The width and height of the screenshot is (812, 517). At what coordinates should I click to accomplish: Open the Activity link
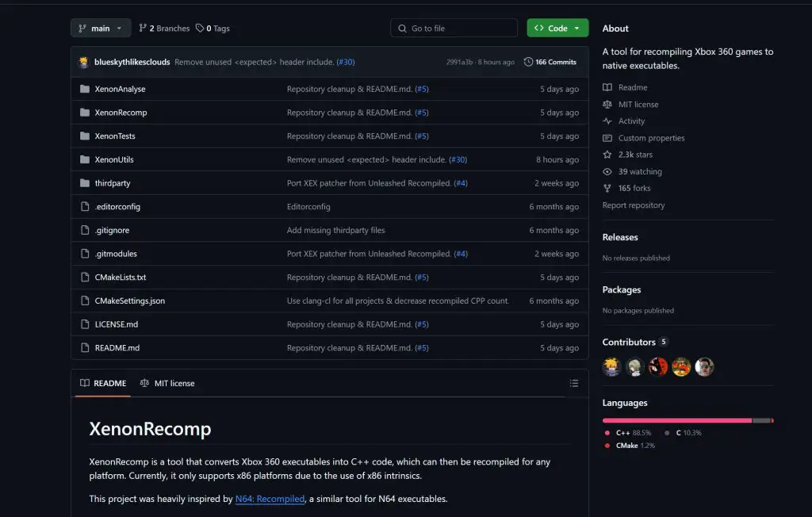pyautogui.click(x=631, y=121)
